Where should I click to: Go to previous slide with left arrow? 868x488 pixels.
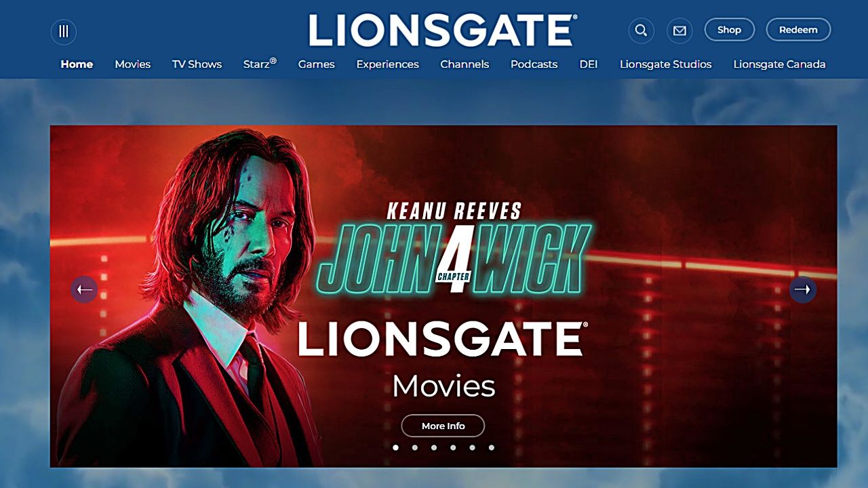point(84,289)
